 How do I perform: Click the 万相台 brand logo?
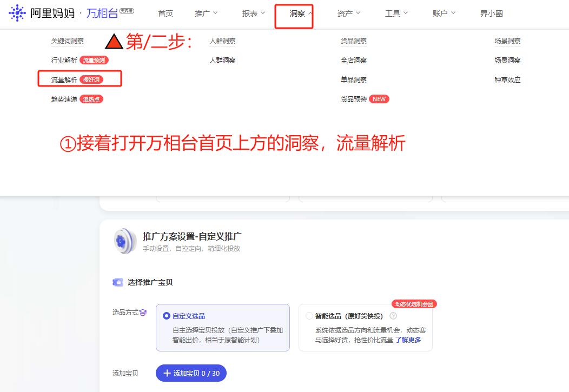102,14
